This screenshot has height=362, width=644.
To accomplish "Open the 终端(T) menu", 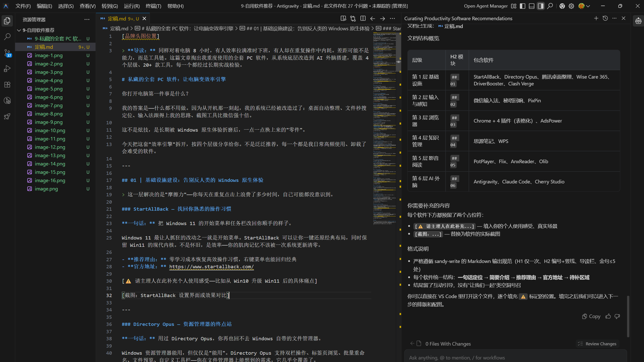I will [x=153, y=6].
